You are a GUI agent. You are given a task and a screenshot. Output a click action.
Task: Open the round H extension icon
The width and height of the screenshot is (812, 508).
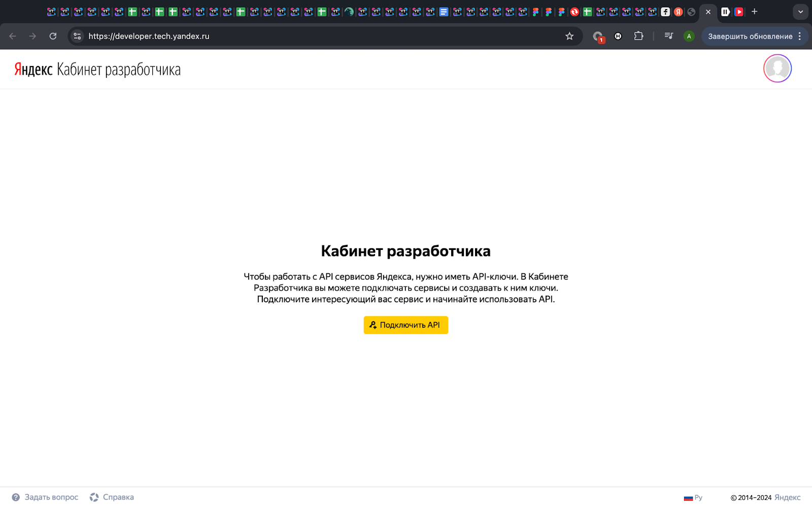coord(618,36)
